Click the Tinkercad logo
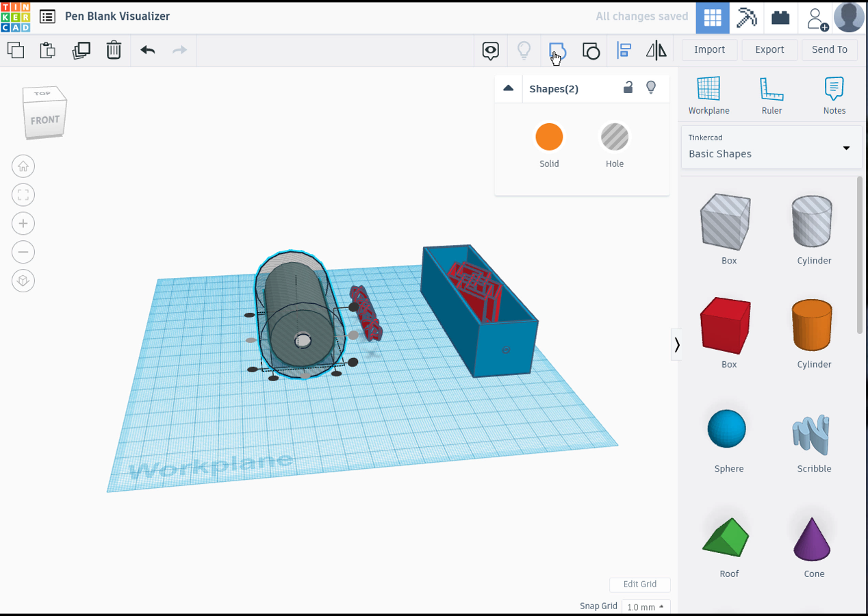The height and width of the screenshot is (616, 868). pos(16,17)
